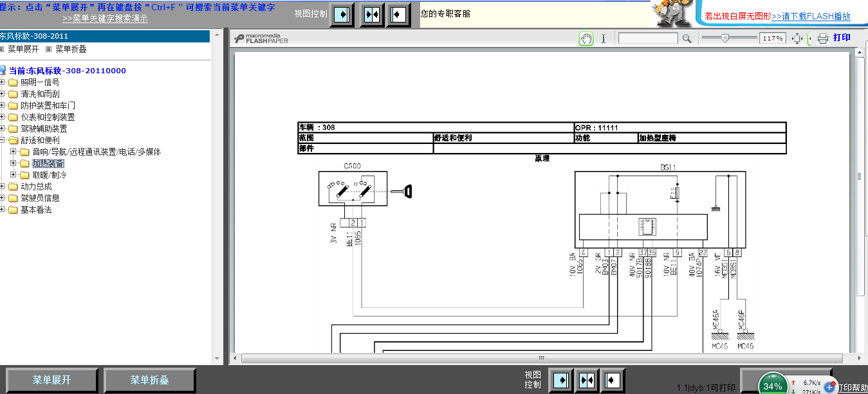
Task: Open the 菜单关键字搜索演示 link
Action: click(x=105, y=18)
